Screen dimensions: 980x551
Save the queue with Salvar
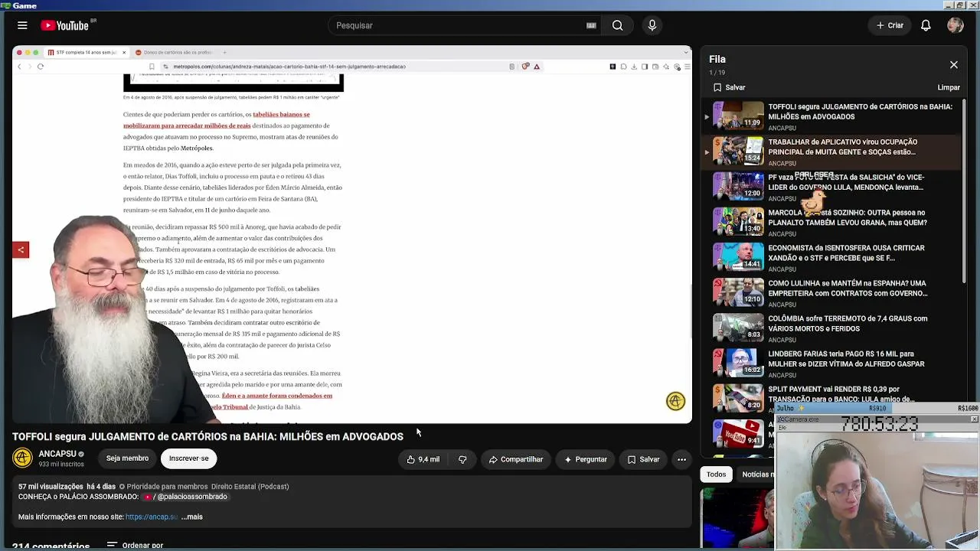pyautogui.click(x=729, y=87)
